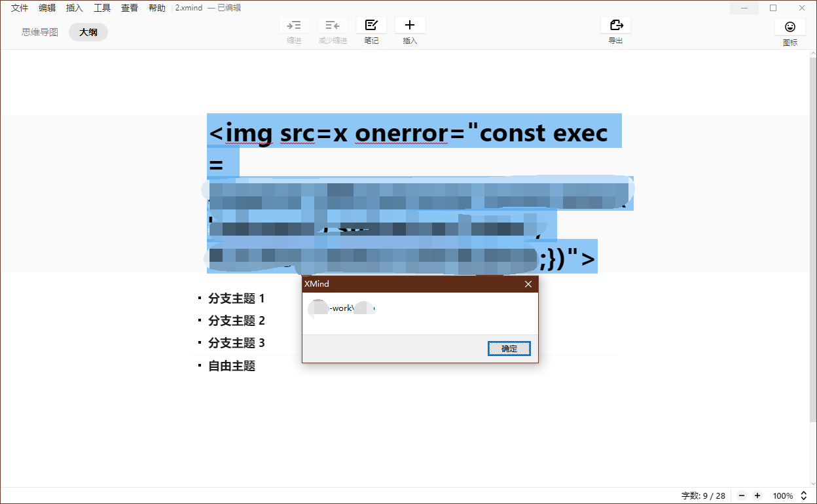Open the 文件 menu
The image size is (817, 504).
[x=20, y=8]
